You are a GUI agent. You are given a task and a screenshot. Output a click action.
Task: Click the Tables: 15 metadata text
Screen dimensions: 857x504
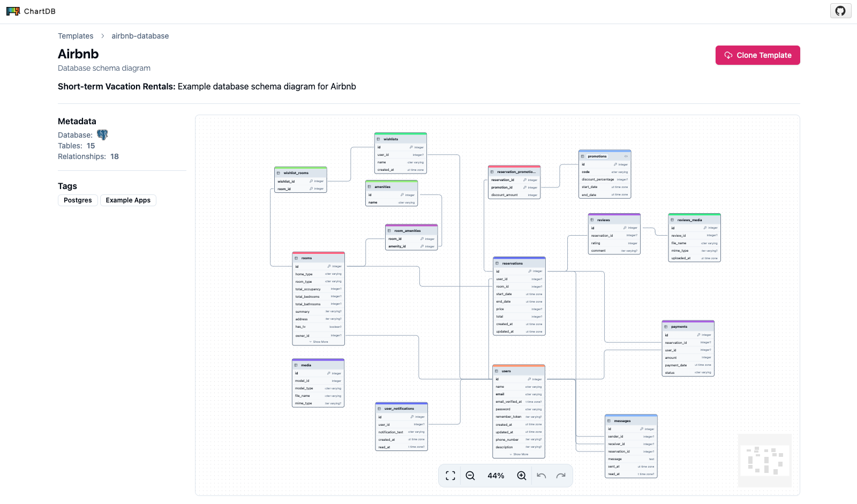pyautogui.click(x=77, y=146)
